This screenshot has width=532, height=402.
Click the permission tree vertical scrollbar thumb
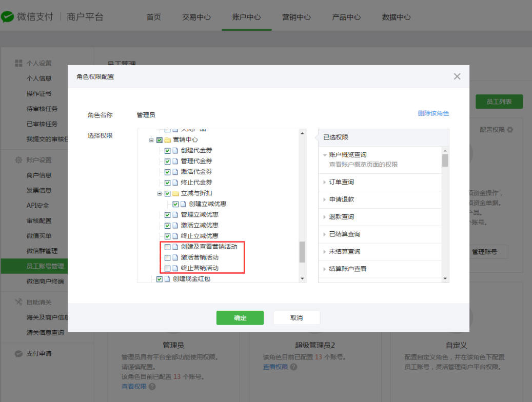pos(302,251)
